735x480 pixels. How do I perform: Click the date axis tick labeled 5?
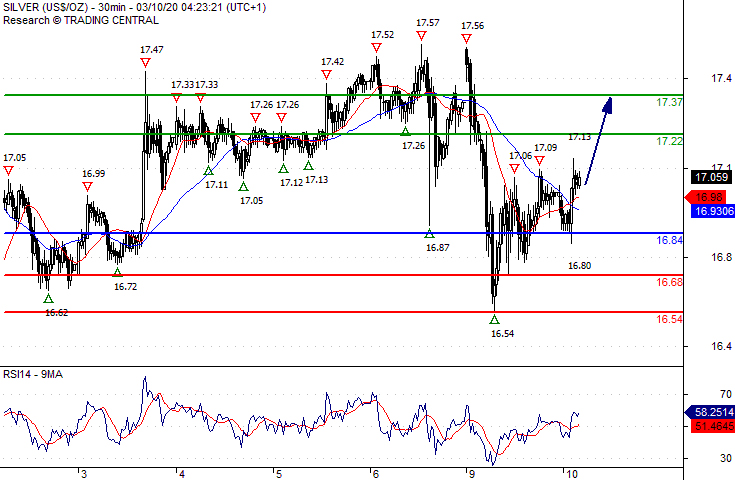tap(278, 474)
